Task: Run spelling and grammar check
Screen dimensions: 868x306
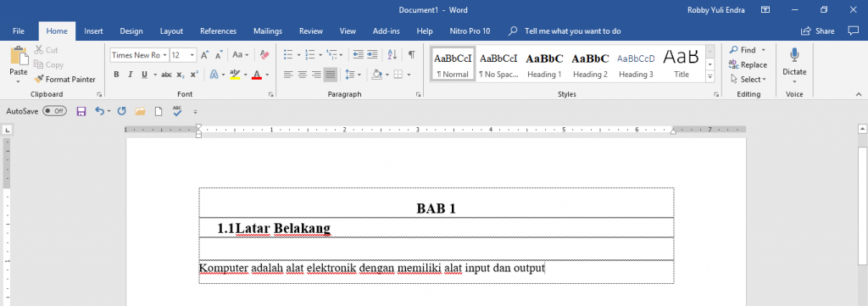Action: pyautogui.click(x=177, y=111)
